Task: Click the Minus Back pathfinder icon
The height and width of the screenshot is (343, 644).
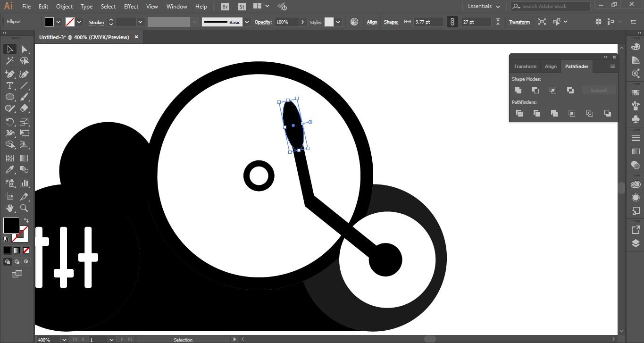Action: click(608, 113)
